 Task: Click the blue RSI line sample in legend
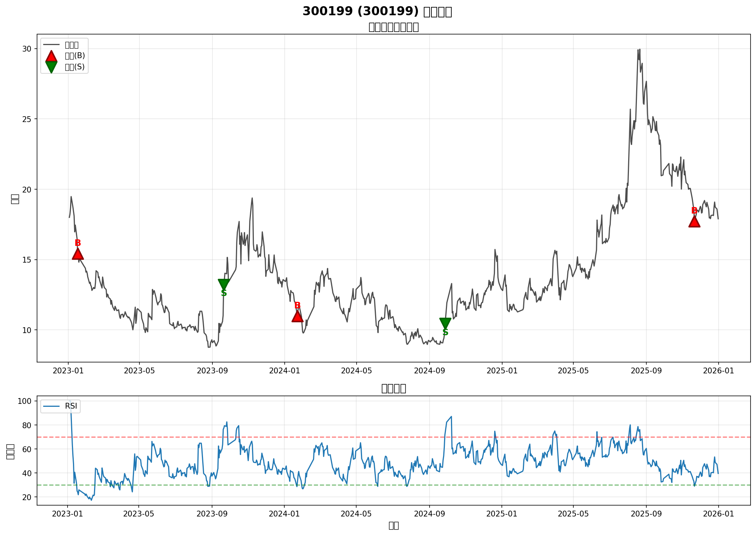(51, 406)
